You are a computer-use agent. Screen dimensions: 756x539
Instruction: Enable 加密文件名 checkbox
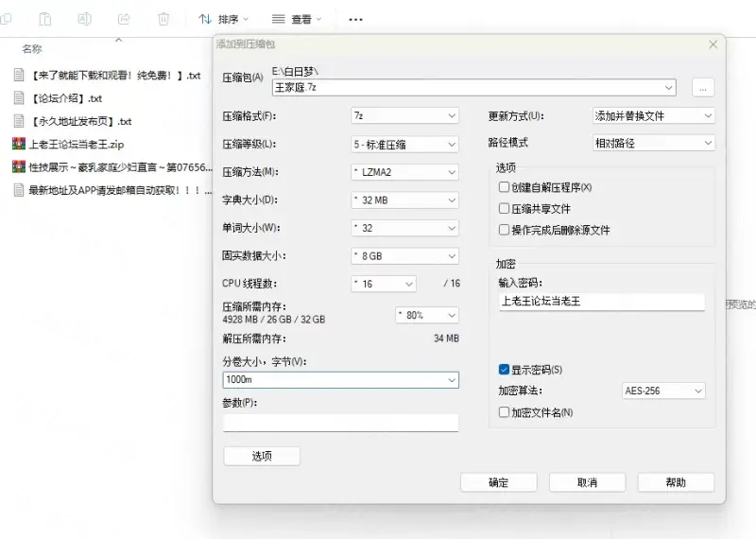505,412
